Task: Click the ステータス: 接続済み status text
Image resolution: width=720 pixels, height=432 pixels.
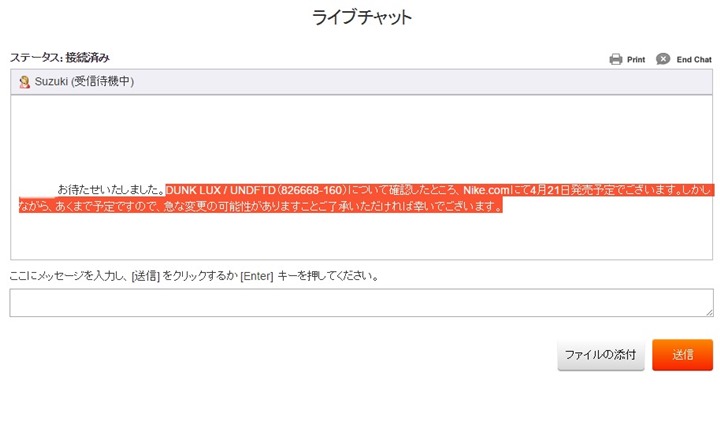Action: (60, 57)
